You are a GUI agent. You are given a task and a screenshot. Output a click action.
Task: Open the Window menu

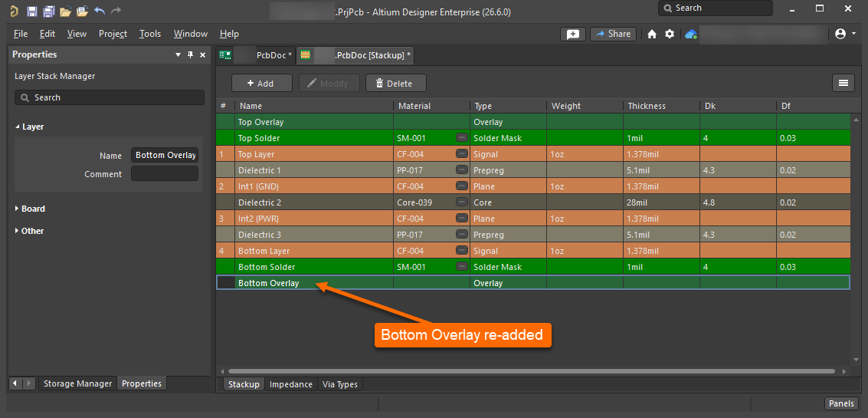click(x=191, y=34)
